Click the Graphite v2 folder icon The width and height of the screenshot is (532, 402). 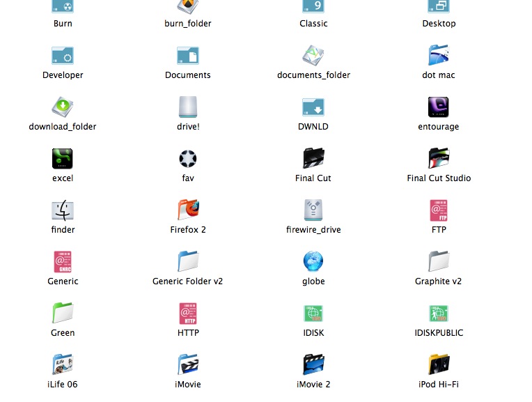click(439, 261)
